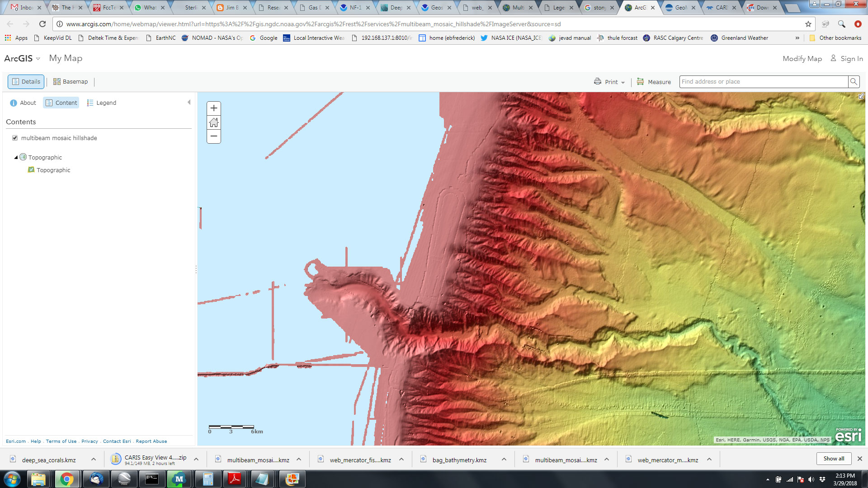Click Show all downloads button

pyautogui.click(x=833, y=458)
